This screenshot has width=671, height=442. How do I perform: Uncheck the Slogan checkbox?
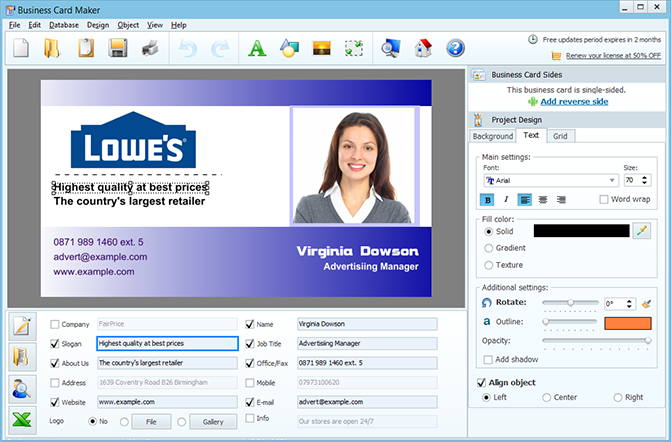55,344
